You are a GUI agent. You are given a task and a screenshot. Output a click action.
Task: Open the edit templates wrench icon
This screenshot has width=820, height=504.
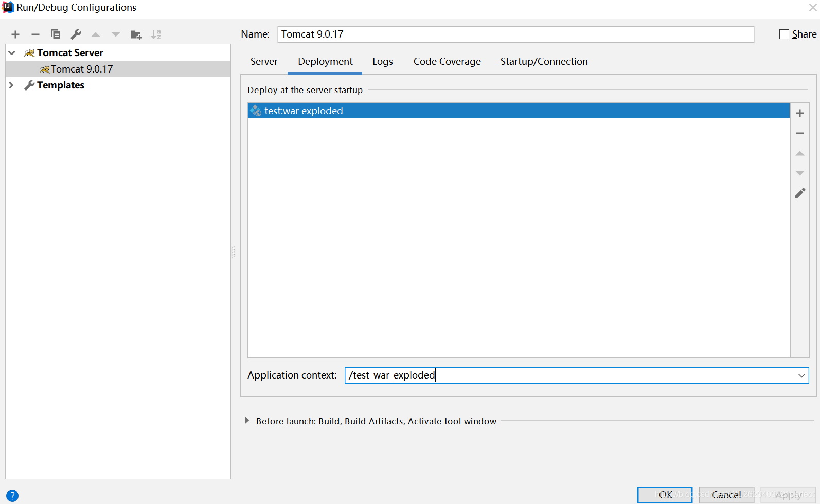point(76,34)
